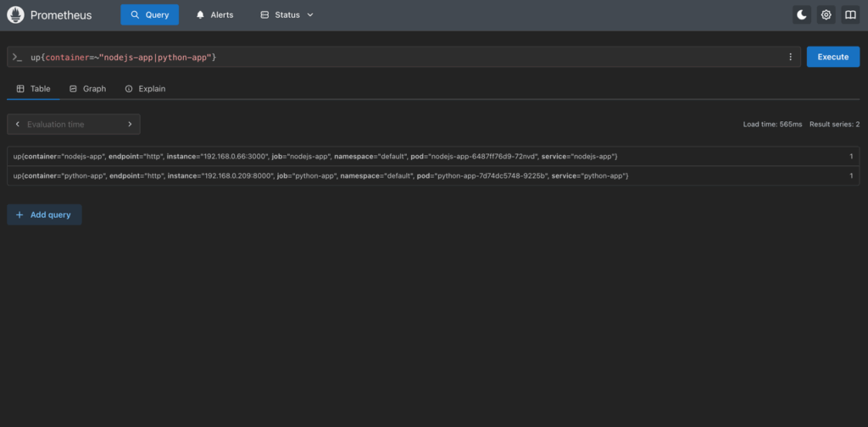Click the Evaluation time field
This screenshot has height=427, width=868.
pyautogui.click(x=74, y=125)
